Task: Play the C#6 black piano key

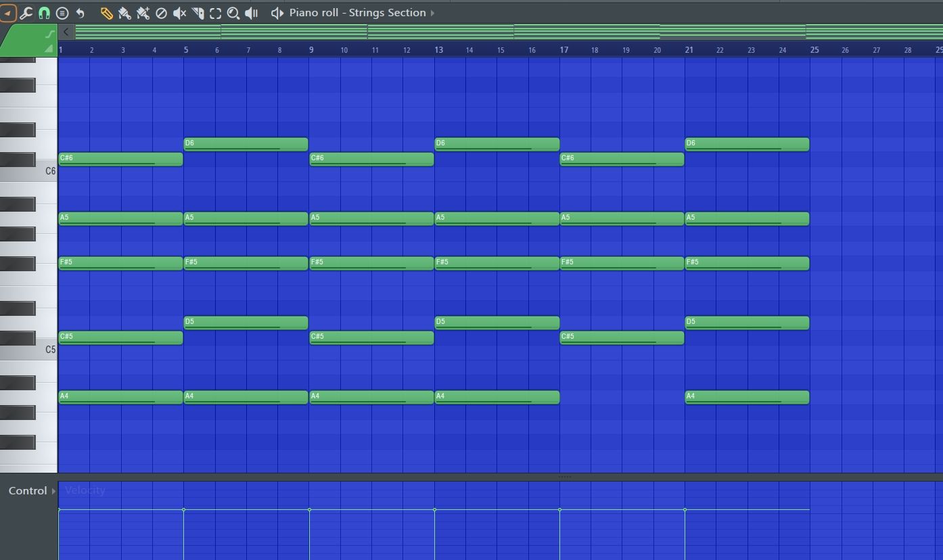Action: (x=18, y=159)
